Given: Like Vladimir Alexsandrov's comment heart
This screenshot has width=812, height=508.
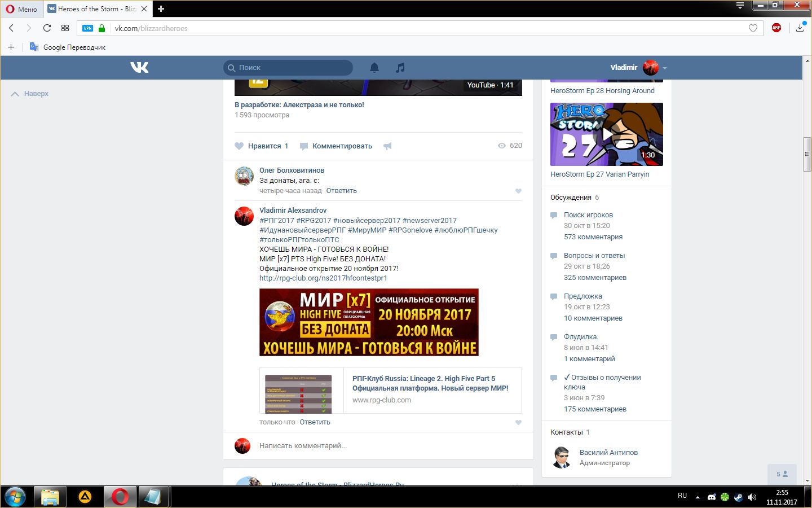Looking at the screenshot, I should point(518,422).
